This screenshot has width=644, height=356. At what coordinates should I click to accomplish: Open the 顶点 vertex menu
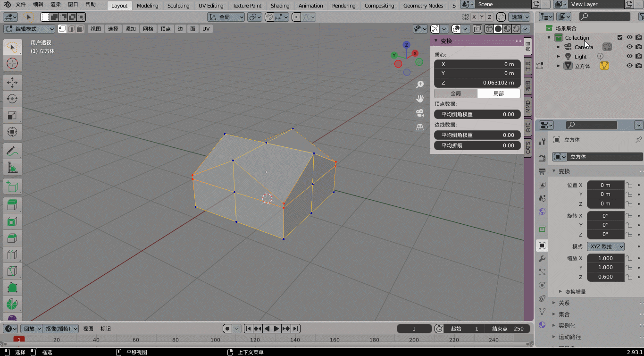coord(166,29)
